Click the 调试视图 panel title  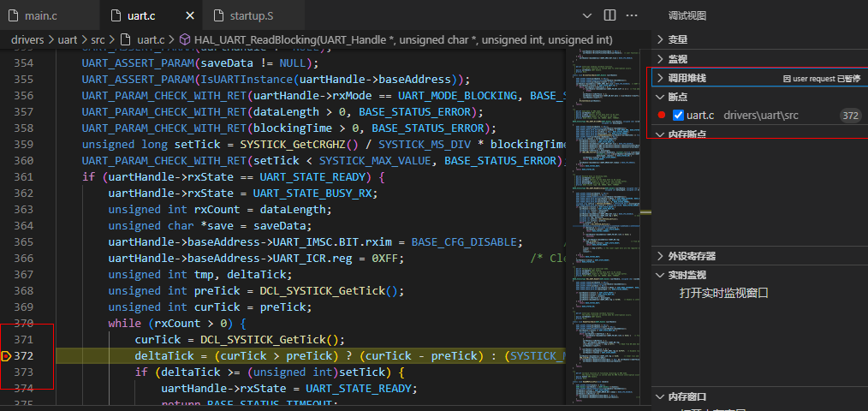point(687,15)
